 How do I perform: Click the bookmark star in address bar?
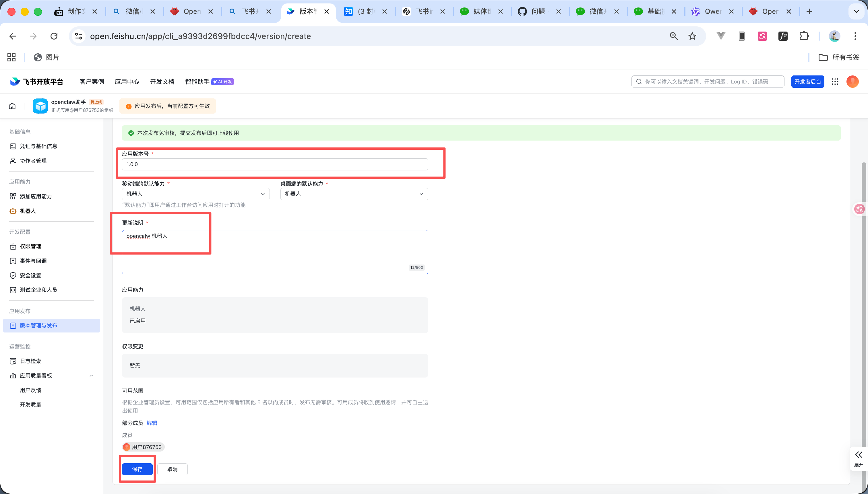click(x=692, y=36)
